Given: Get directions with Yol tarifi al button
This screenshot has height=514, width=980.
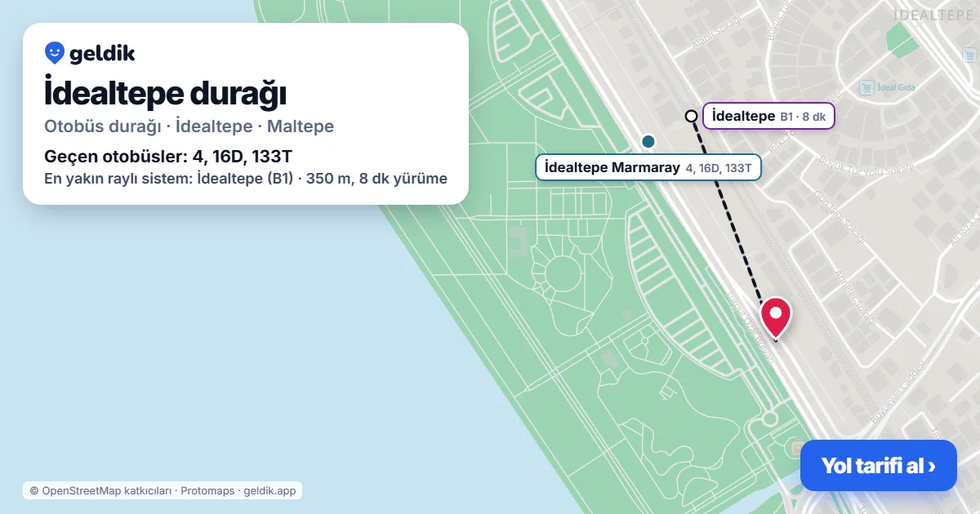Looking at the screenshot, I should [x=878, y=466].
